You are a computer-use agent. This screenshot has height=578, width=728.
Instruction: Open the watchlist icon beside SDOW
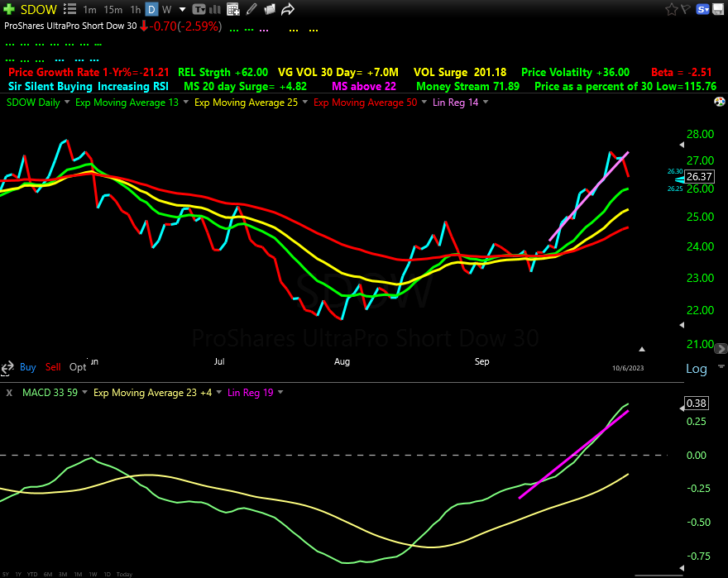click(69, 10)
